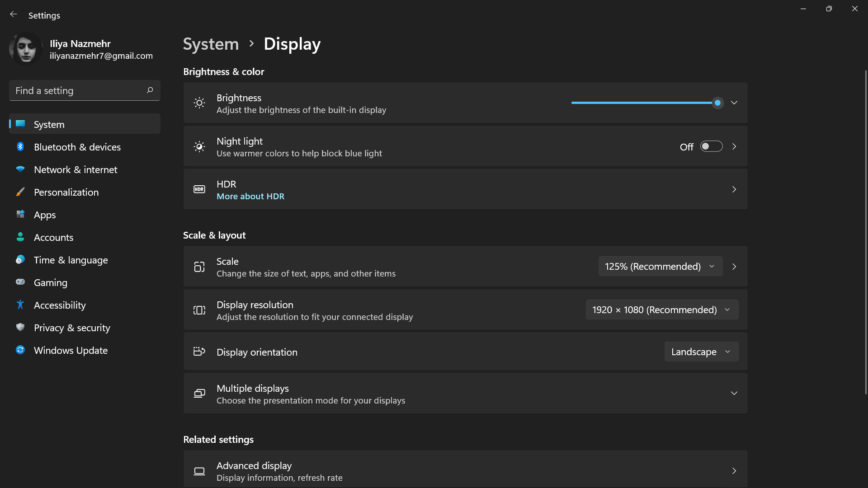Click the brightness slider track
This screenshot has width=868, height=488.
point(642,103)
